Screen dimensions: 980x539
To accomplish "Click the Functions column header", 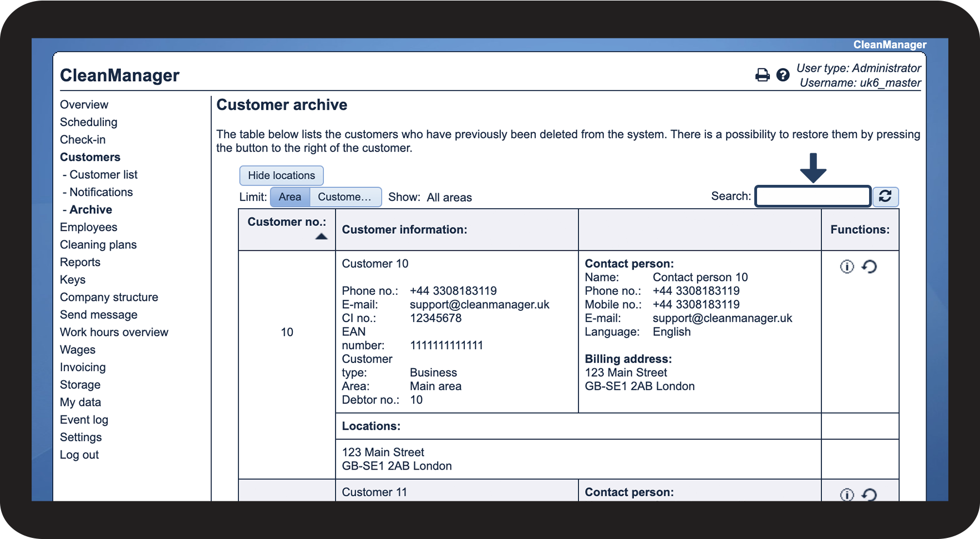I will (x=860, y=230).
